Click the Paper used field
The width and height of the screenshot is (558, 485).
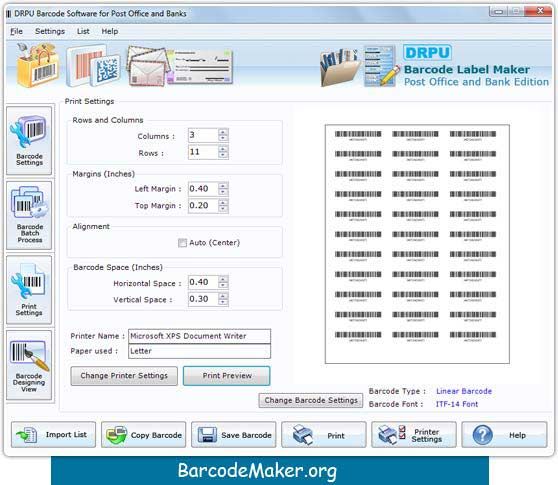tap(199, 351)
